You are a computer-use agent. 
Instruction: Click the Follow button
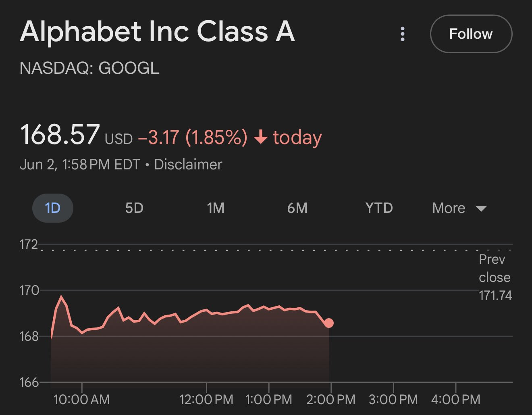[471, 34]
